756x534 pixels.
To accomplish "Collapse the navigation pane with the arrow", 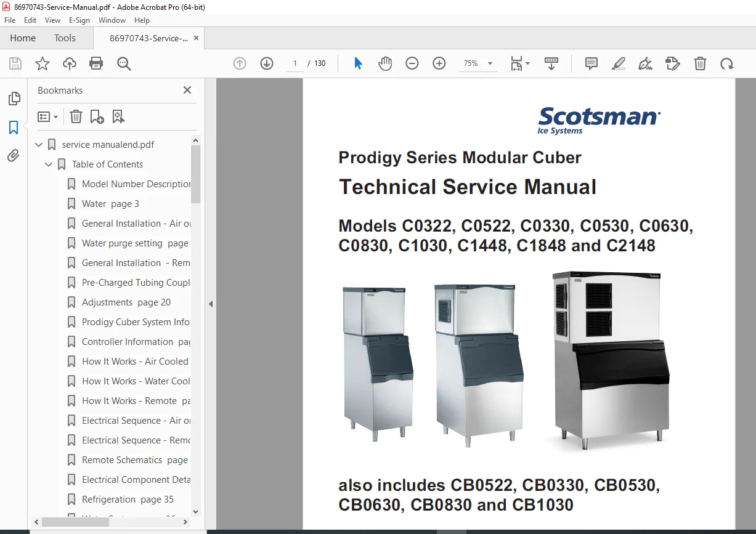I will pos(211,304).
